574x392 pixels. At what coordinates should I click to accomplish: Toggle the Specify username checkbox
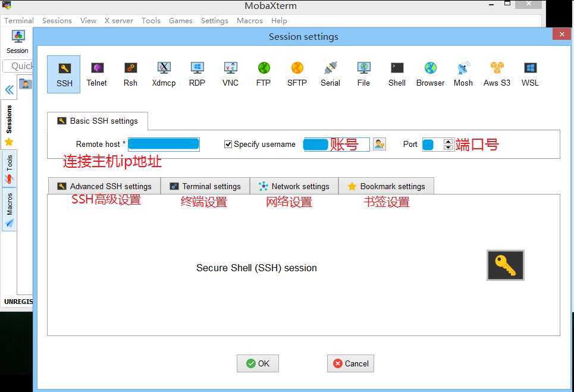click(228, 144)
